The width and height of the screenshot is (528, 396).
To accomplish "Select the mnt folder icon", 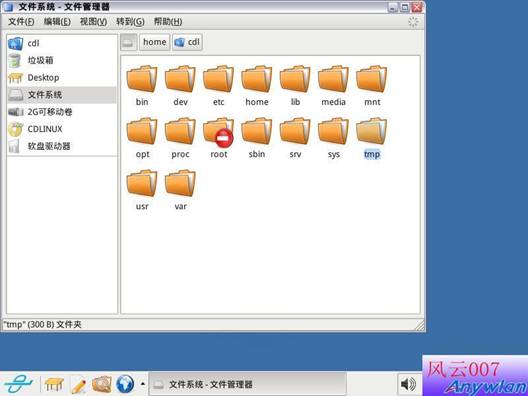I will pos(372,79).
